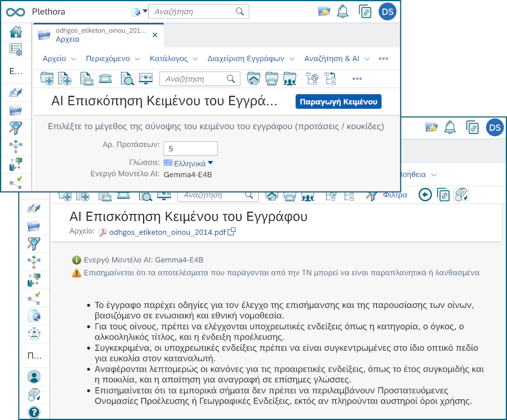Click magnifier icon in top header search
This screenshot has width=507, height=420.
coord(239,12)
